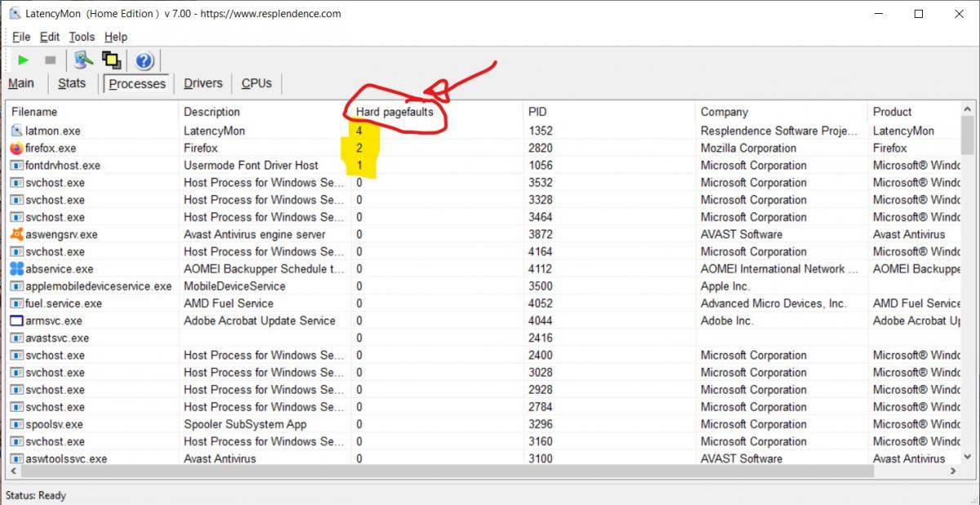Click the Adobe Acrobat Update Service description
Image resolution: width=980 pixels, height=505 pixels.
tap(259, 320)
